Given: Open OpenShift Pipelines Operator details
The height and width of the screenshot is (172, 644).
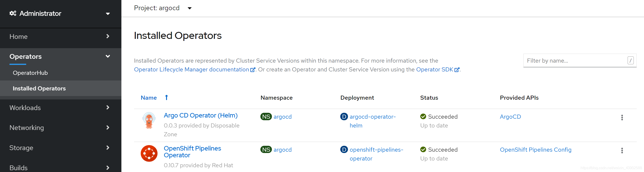Looking at the screenshot, I should pyautogui.click(x=192, y=152).
